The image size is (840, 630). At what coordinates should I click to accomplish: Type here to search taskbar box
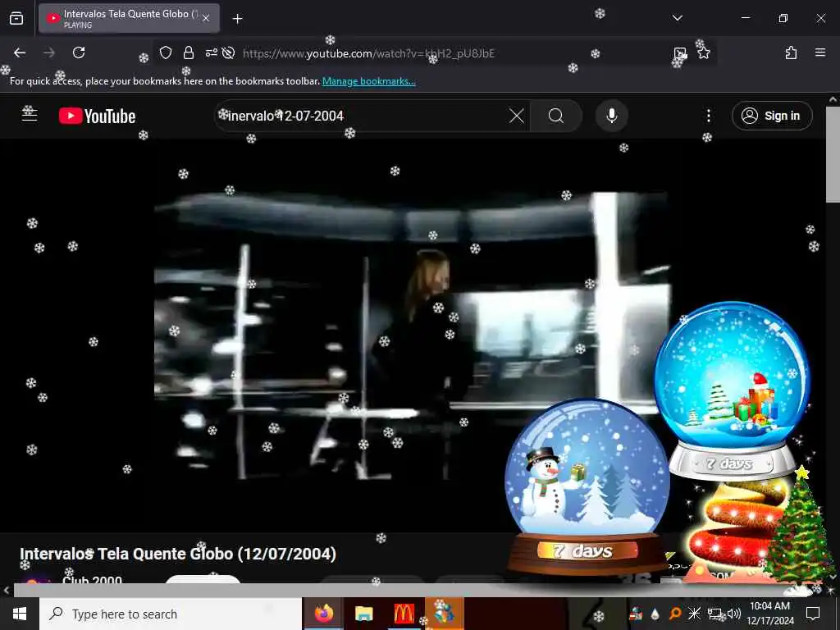point(171,614)
